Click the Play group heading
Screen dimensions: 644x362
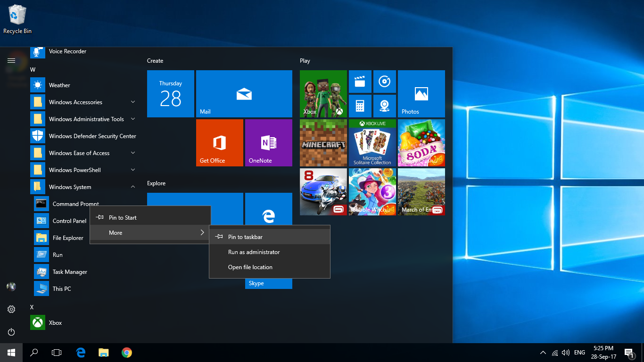pyautogui.click(x=305, y=61)
